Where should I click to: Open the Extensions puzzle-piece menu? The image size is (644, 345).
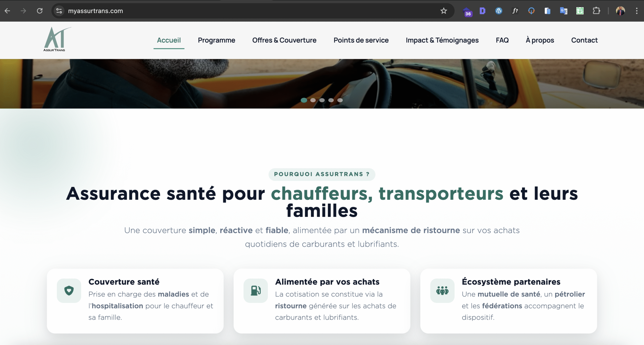[596, 11]
